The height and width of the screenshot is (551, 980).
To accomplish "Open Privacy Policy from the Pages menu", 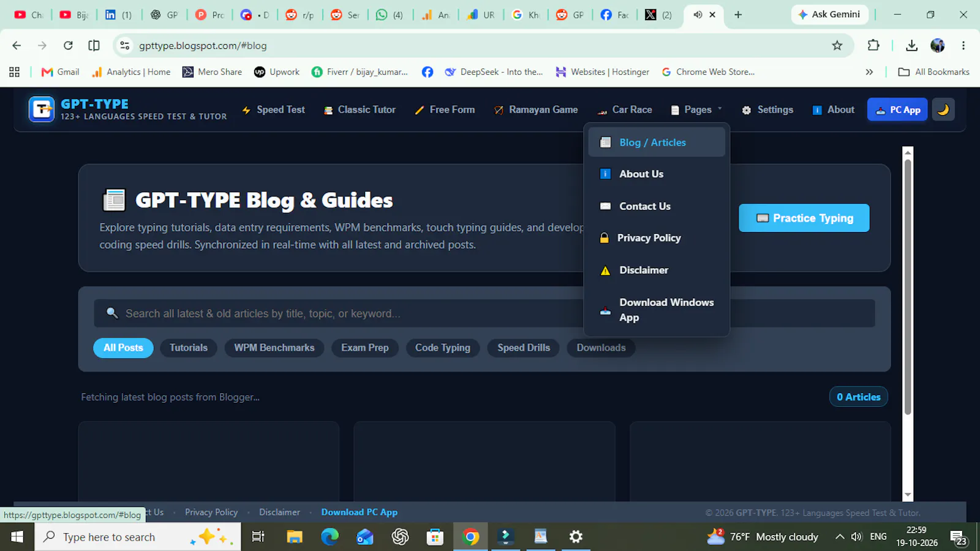I will 657,238.
